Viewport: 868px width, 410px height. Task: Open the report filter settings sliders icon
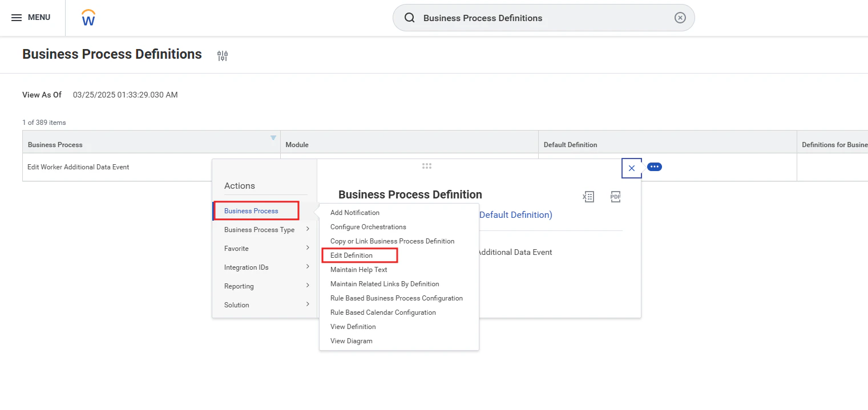point(223,55)
